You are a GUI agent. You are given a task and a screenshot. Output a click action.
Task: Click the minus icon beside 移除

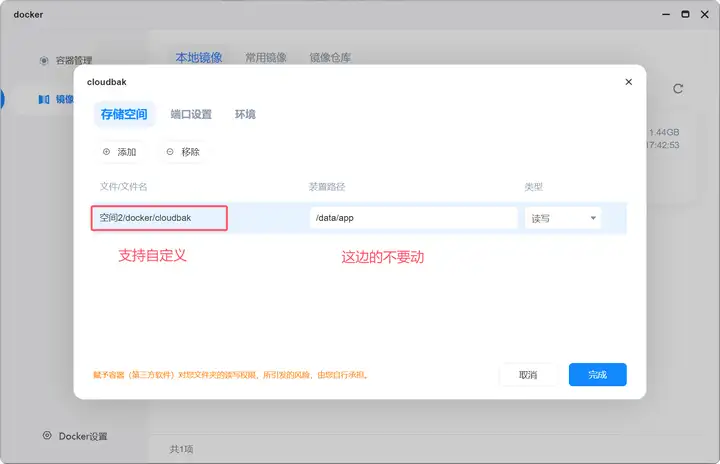(170, 152)
